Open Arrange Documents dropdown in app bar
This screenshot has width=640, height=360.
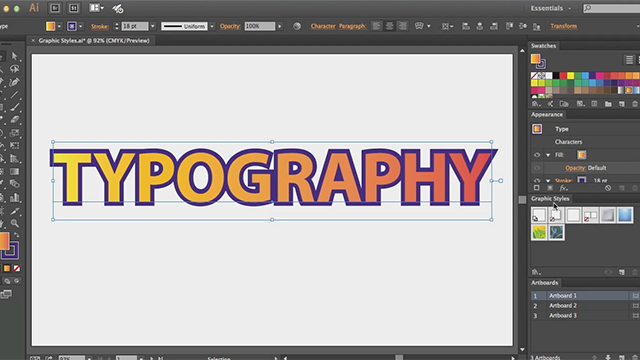[x=96, y=8]
